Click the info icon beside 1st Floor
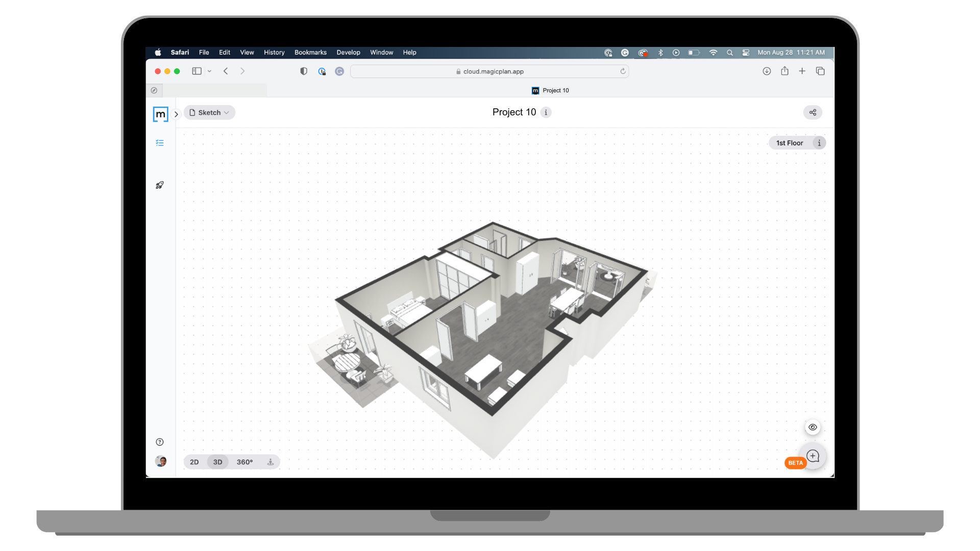This screenshot has width=980, height=551. [x=819, y=143]
